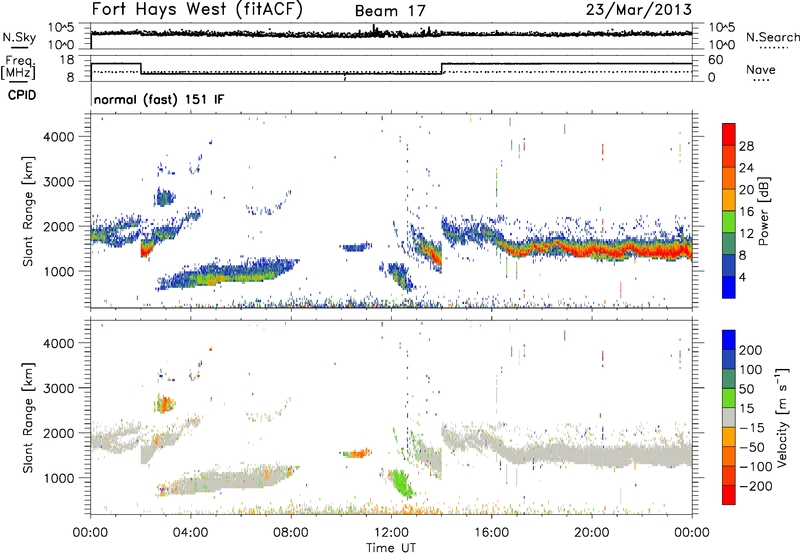This screenshot has width=800, height=554.
Task: Click the '60' tick of Nave axis
Action: pyautogui.click(x=716, y=60)
